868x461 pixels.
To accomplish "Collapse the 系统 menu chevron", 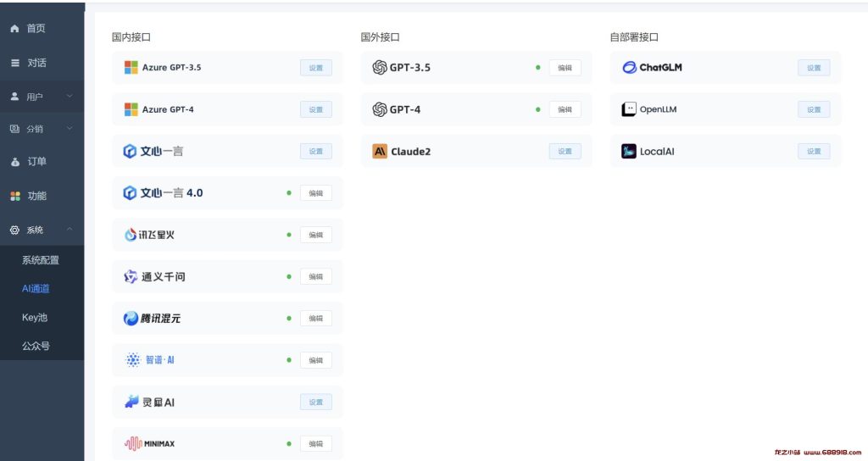I will (x=70, y=229).
